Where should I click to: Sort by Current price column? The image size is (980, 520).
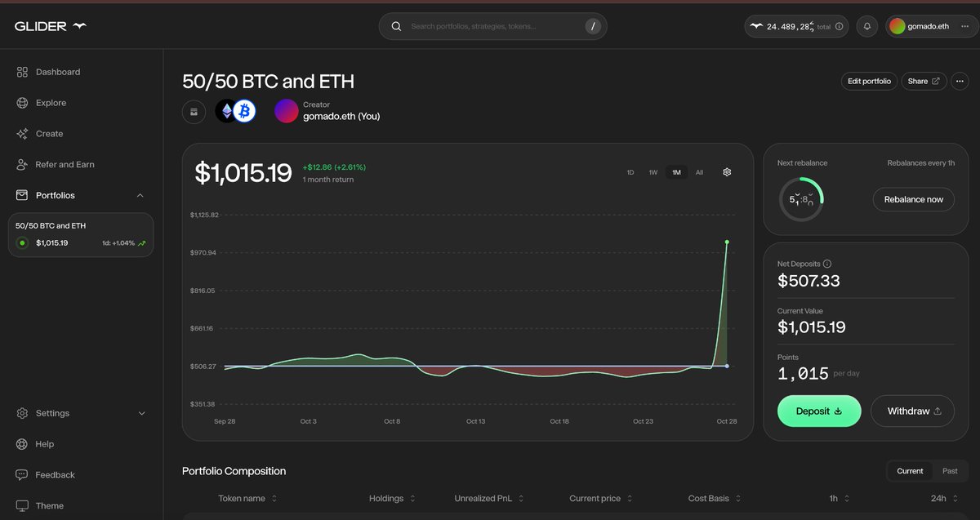pos(600,498)
